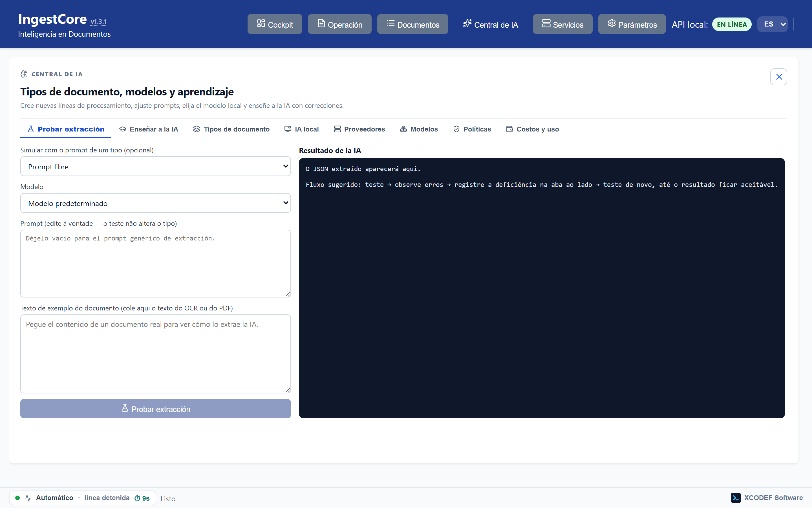Expand the ES language selector

pyautogui.click(x=773, y=24)
